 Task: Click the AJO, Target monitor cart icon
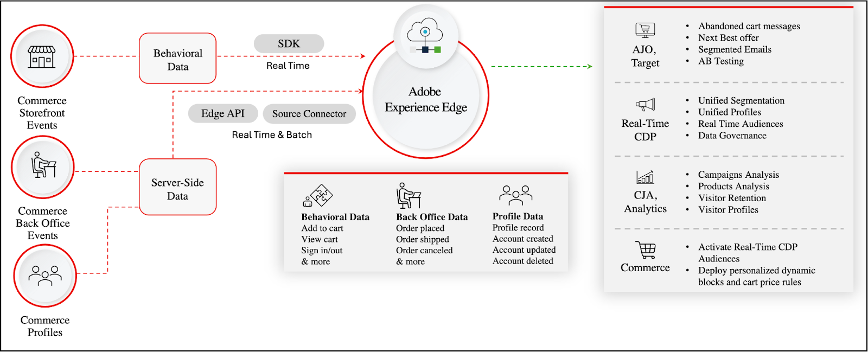click(x=645, y=30)
